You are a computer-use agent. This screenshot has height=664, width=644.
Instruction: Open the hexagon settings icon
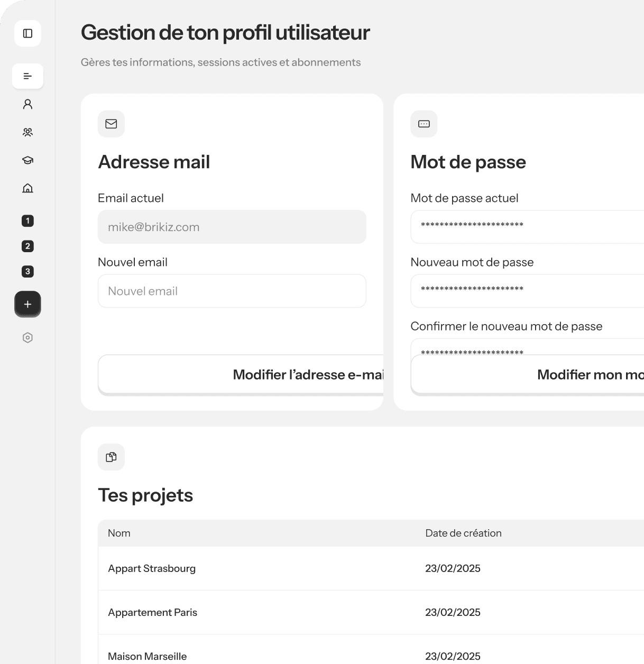coord(27,338)
